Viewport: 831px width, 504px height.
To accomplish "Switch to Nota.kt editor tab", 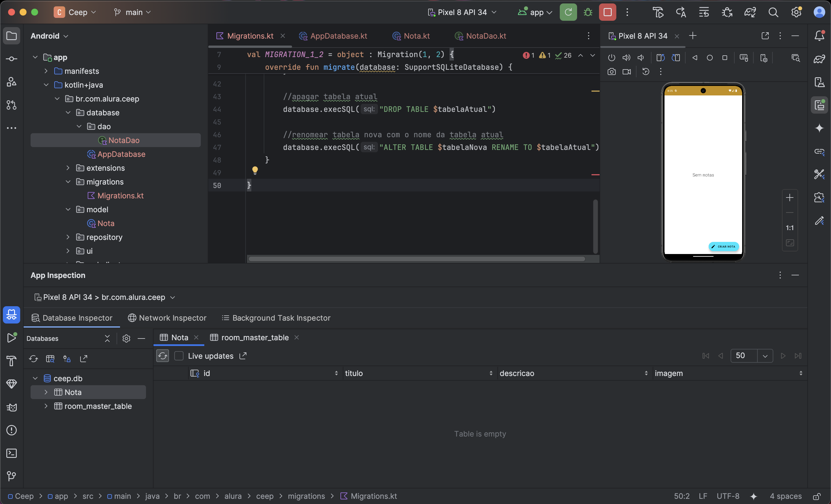I will (411, 36).
